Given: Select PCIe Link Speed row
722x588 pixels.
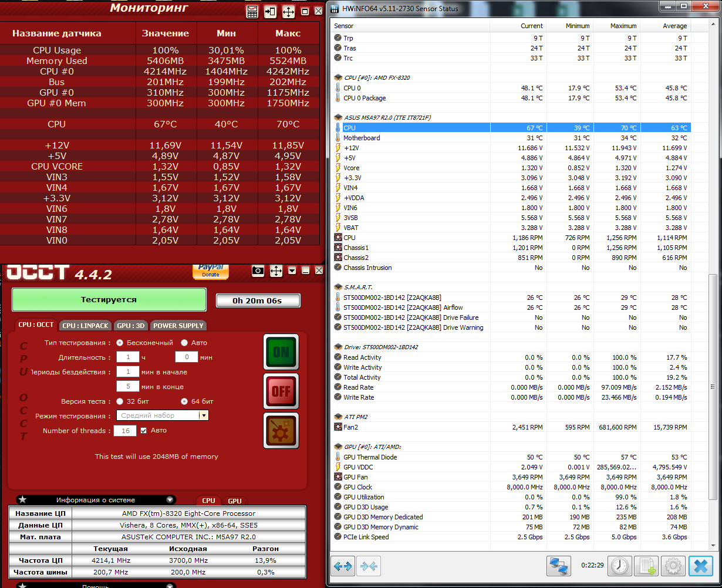Looking at the screenshot, I should point(511,537).
